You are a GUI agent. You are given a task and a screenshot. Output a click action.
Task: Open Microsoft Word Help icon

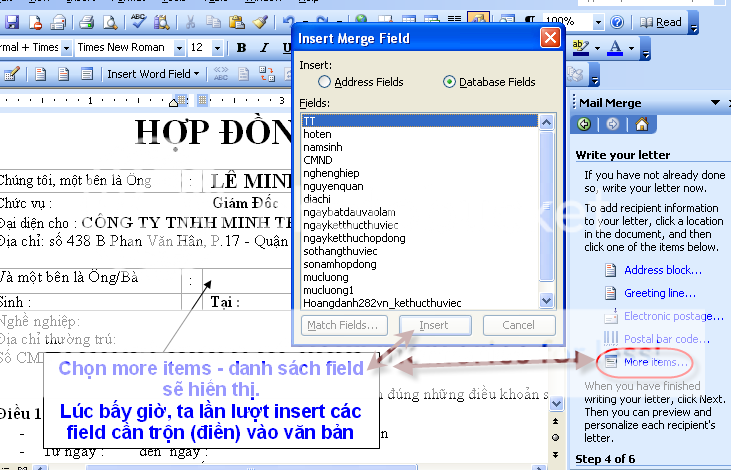616,22
